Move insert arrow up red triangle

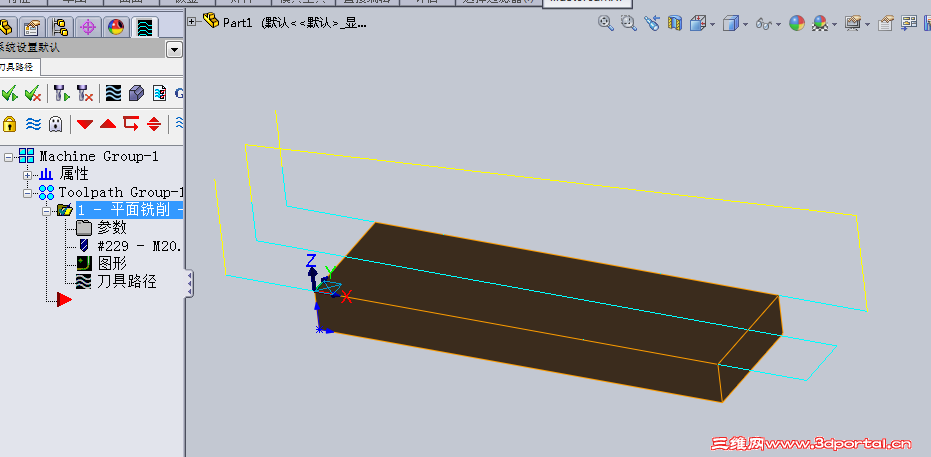click(107, 124)
